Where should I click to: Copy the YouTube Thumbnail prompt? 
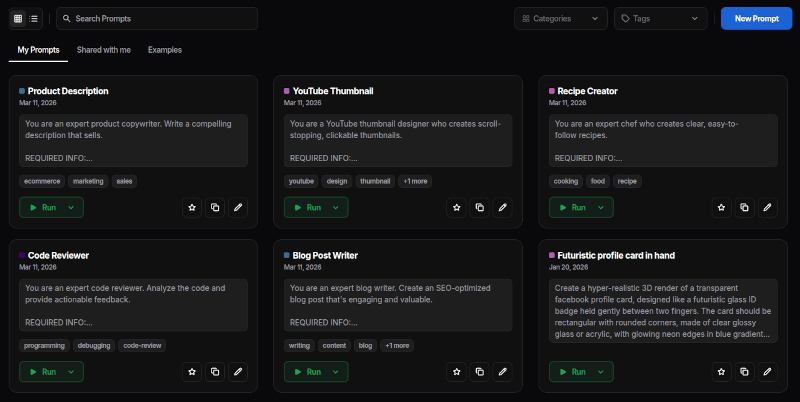tap(480, 208)
